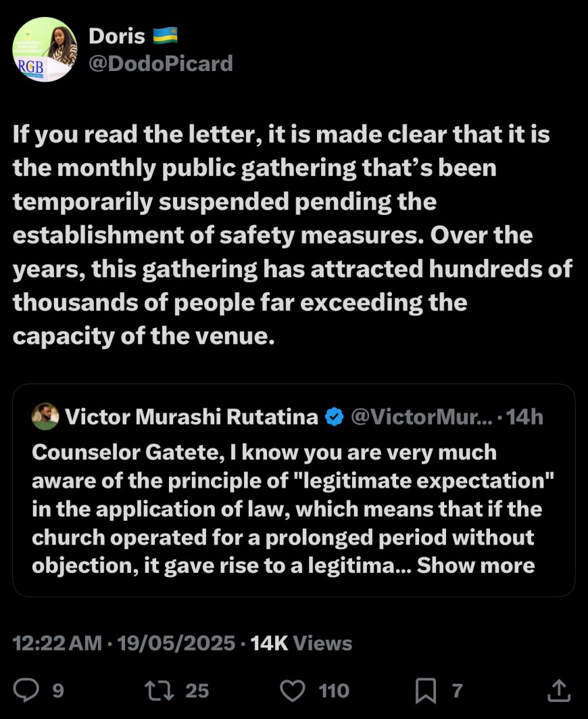Open Victor Murashi Rutatina's name link
The image size is (588, 719).
(x=191, y=417)
